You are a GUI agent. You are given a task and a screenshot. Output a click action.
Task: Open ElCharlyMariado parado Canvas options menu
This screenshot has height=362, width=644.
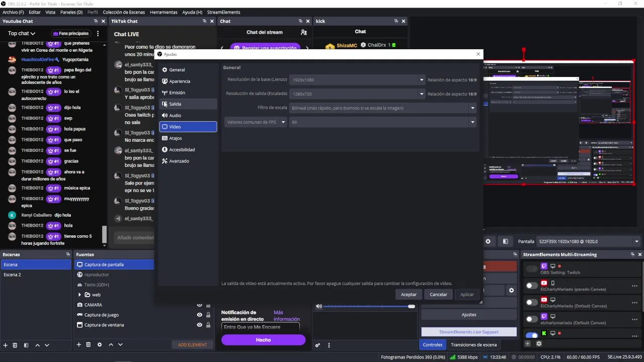[634, 286]
